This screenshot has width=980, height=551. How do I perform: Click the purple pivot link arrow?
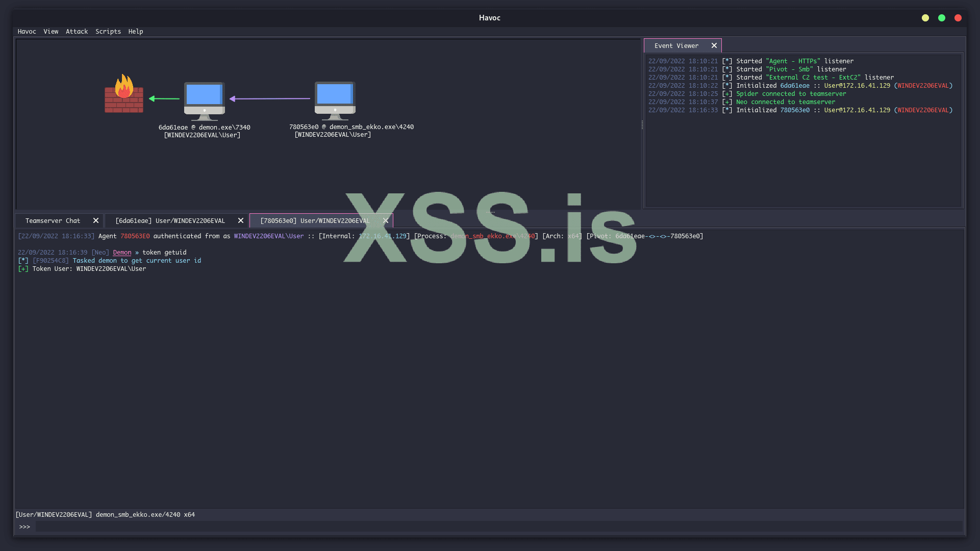(270, 98)
